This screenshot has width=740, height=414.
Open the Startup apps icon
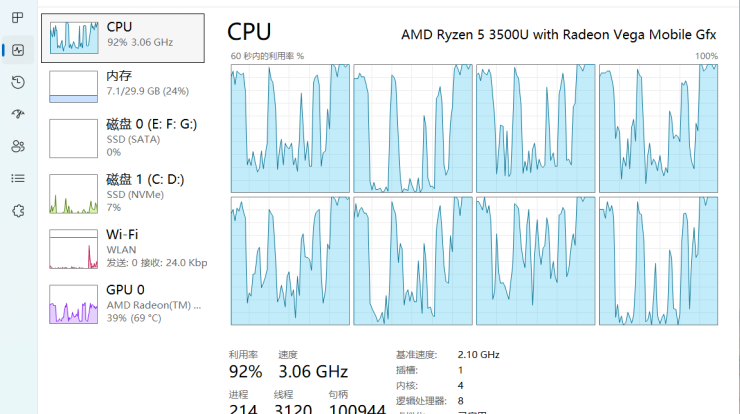(17, 114)
